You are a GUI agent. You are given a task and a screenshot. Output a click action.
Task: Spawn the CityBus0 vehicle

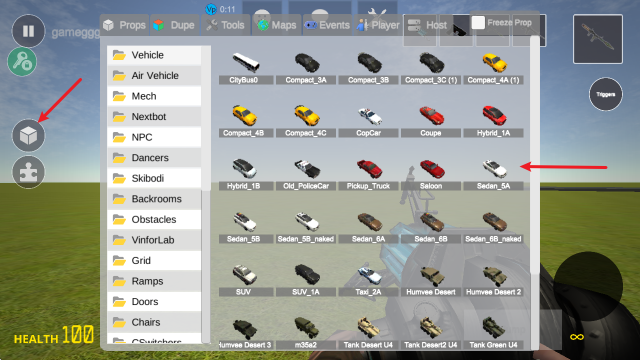pyautogui.click(x=246, y=68)
